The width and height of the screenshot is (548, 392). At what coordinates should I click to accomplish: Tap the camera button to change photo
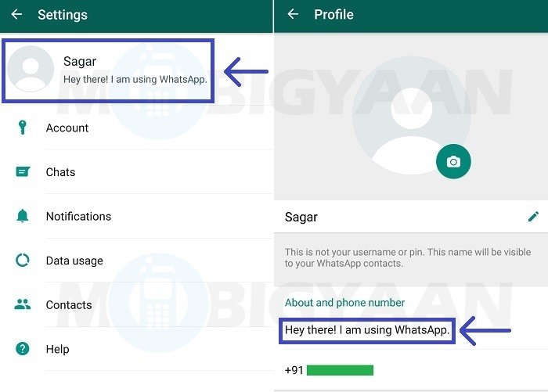pyautogui.click(x=453, y=161)
